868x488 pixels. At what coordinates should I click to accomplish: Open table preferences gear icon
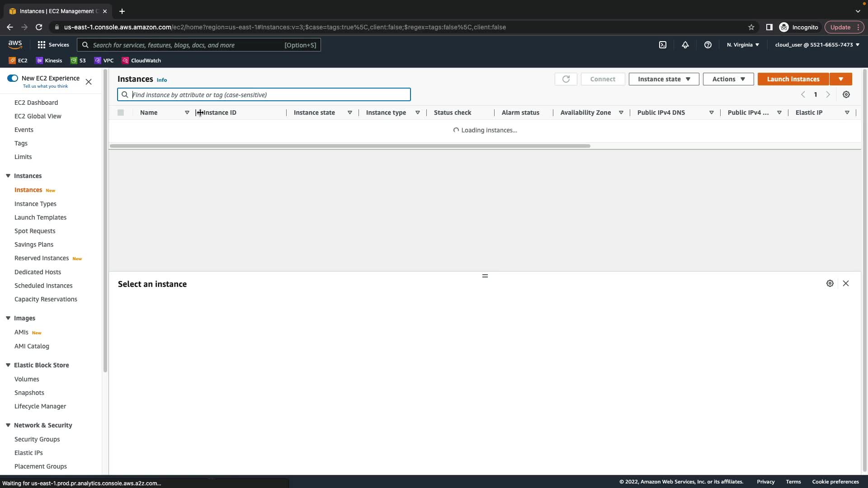[x=846, y=94]
